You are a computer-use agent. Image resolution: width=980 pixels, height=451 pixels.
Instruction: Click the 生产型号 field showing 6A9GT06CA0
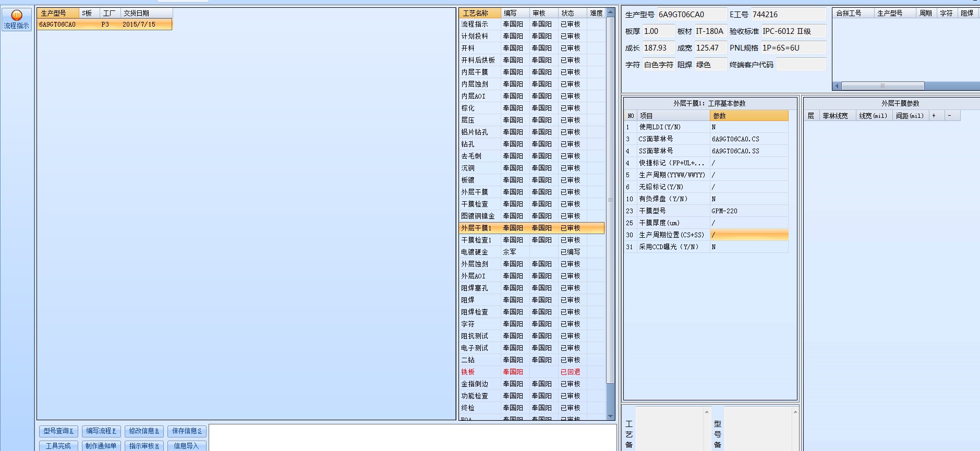[692, 15]
